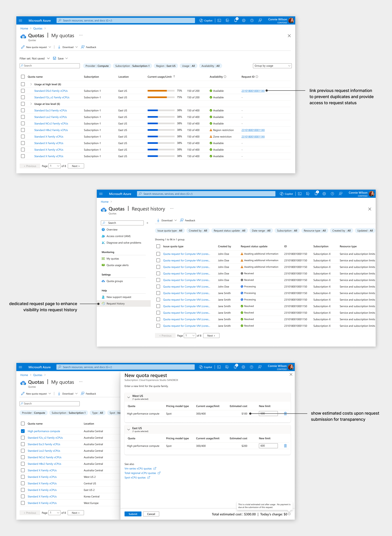
Task: Open Quota usage alerts in sidebar
Action: [117, 265]
